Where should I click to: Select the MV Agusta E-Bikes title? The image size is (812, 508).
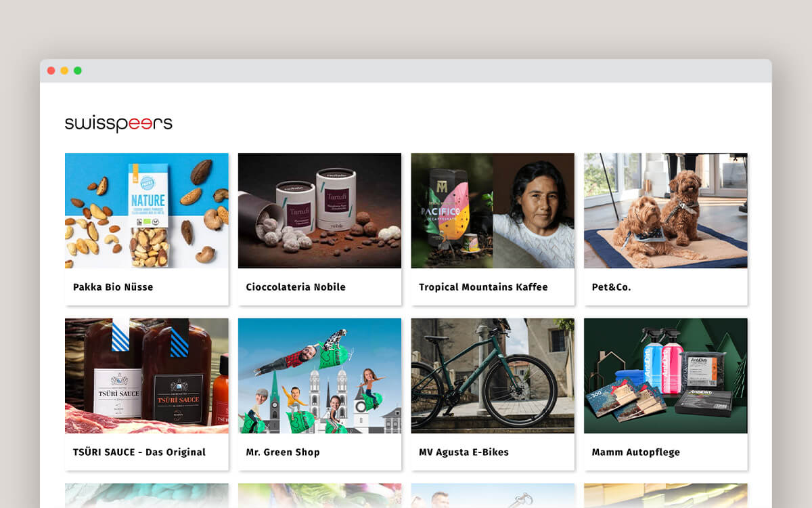tap(464, 452)
